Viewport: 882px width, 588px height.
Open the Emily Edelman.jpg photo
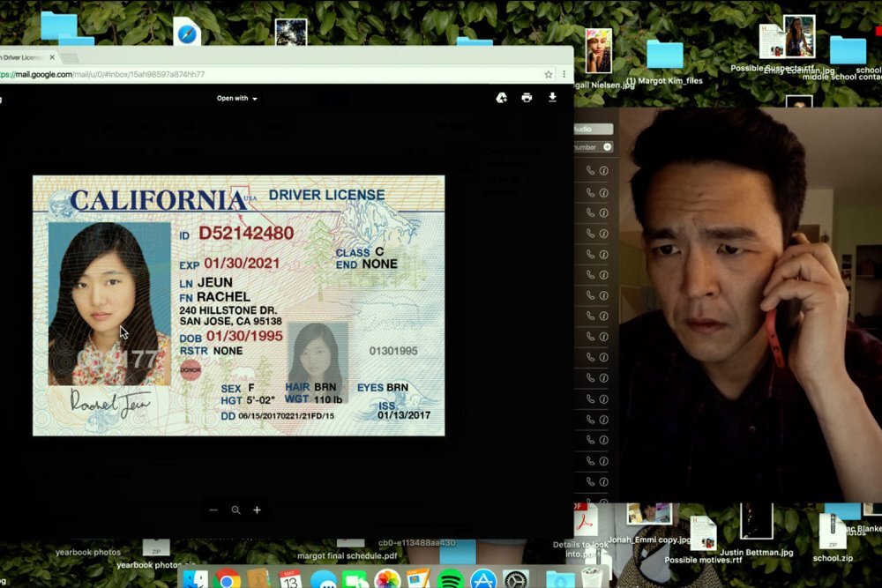pos(799,37)
